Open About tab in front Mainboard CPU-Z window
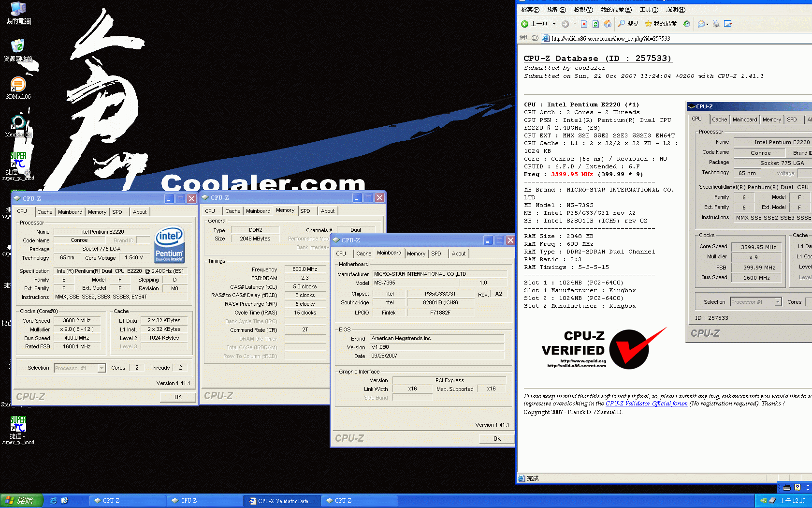The width and height of the screenshot is (812, 508). tap(459, 254)
